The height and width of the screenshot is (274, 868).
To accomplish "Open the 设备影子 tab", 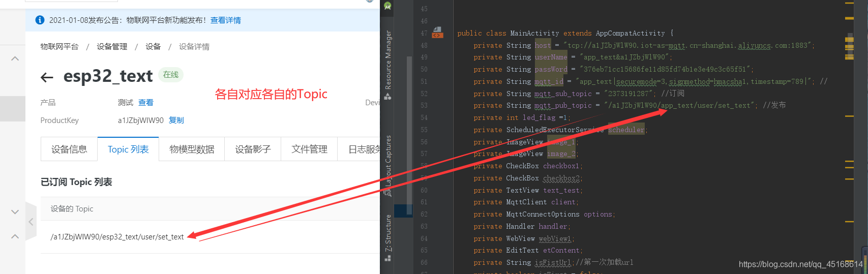I will coord(253,149).
